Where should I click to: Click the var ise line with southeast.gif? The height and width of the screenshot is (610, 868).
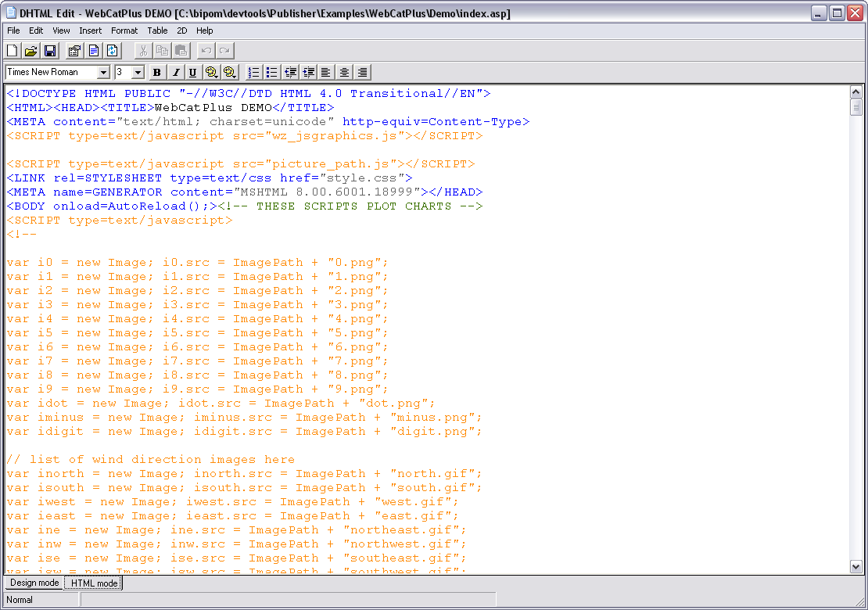pos(236,558)
